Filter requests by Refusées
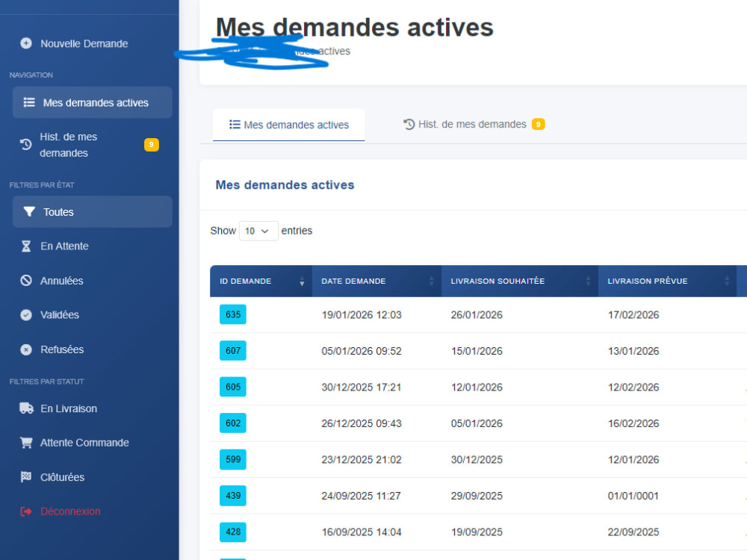The image size is (747, 560). pos(62,349)
